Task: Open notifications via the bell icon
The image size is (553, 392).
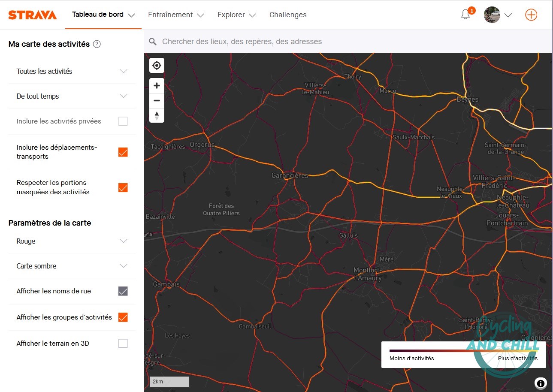Action: 465,15
